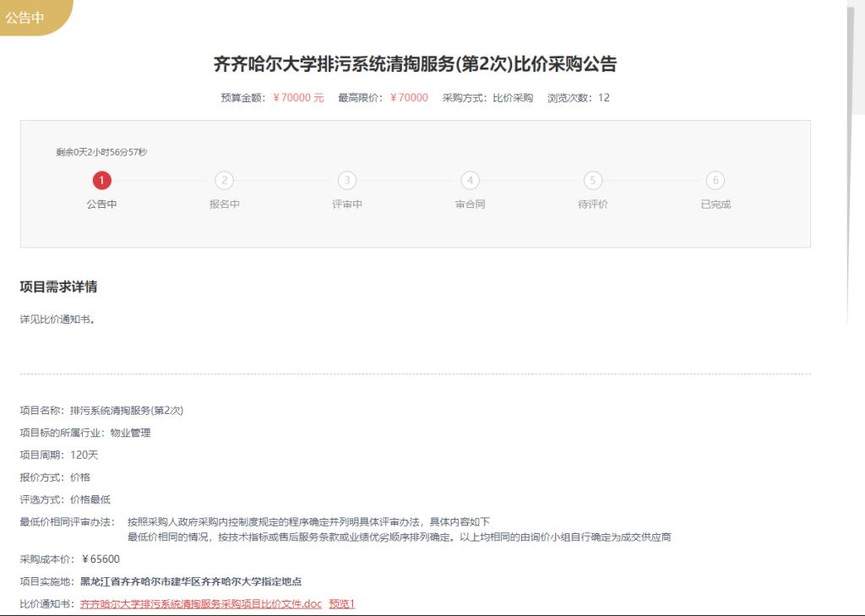Viewport: 865px width, 616px height.
Task: Select the 待评价 step label
Action: (x=593, y=204)
